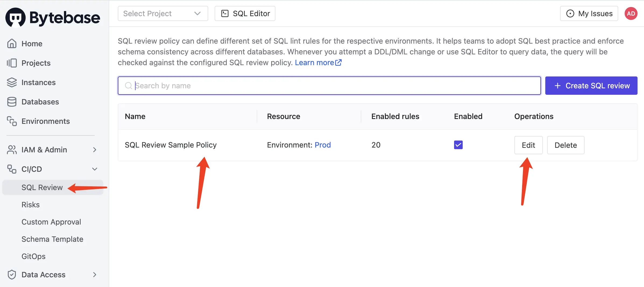Viewport: 644px width, 287px height.
Task: Delete SQL Review Sample Policy
Action: 566,145
